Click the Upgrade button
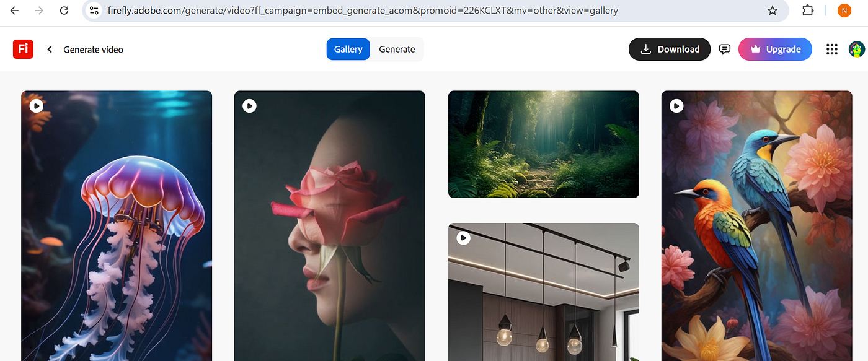This screenshot has height=361, width=868. coord(775,50)
